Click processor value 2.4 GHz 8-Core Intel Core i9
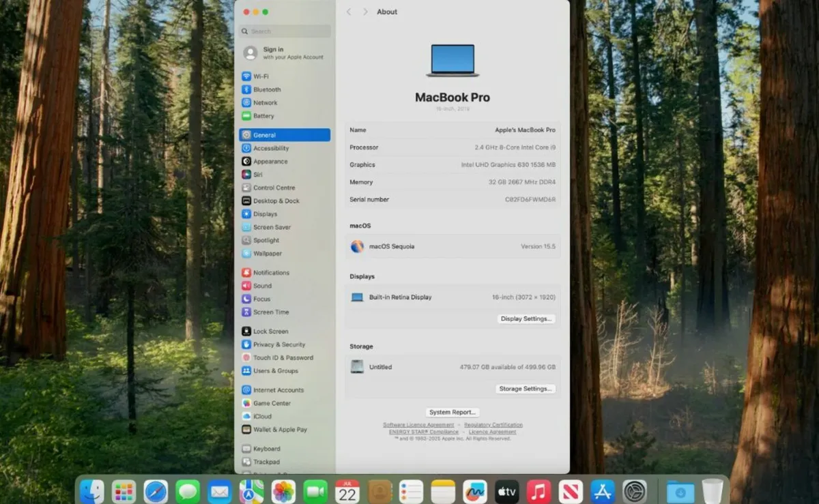 point(515,147)
